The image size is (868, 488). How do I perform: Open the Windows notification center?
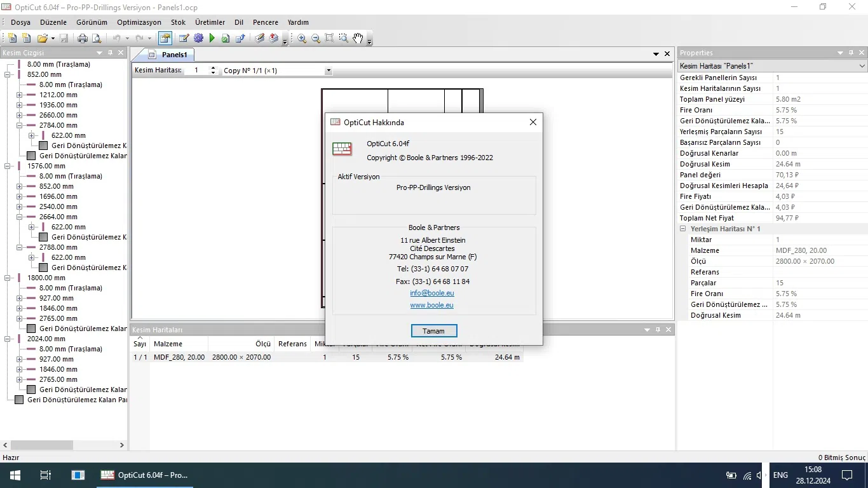click(847, 475)
